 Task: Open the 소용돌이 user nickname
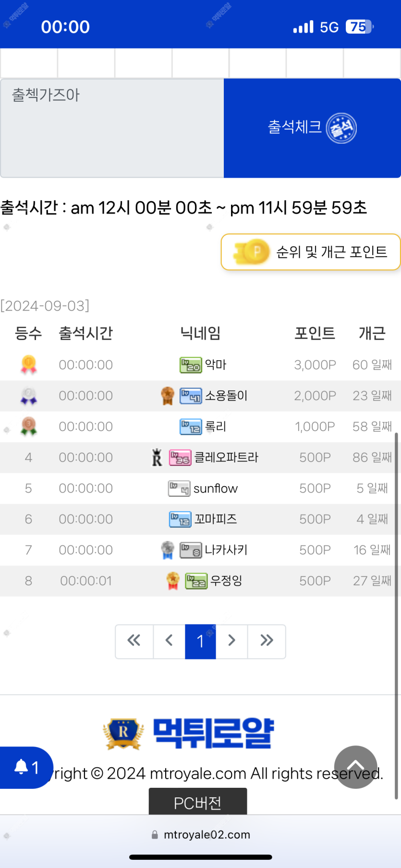(x=226, y=396)
